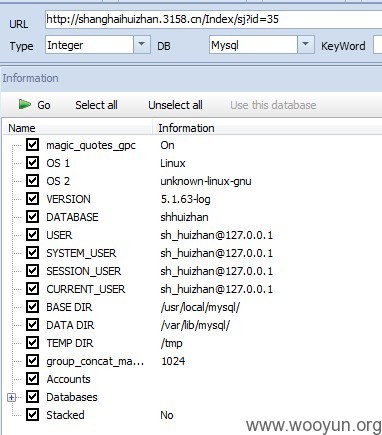The width and height of the screenshot is (382, 435).
Task: Click the On value for magic_quotes_gpc
Action: [167, 145]
